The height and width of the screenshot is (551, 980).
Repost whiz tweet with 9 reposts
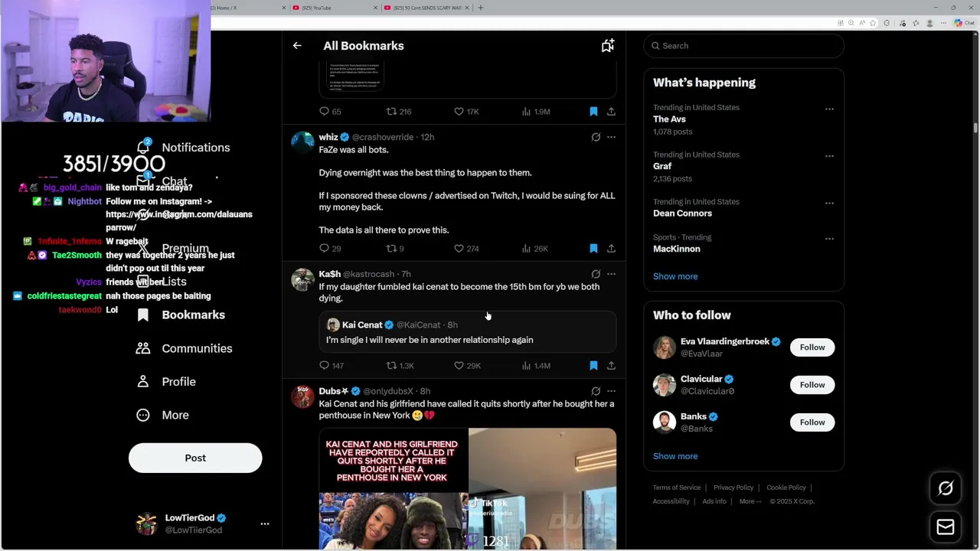(x=395, y=249)
